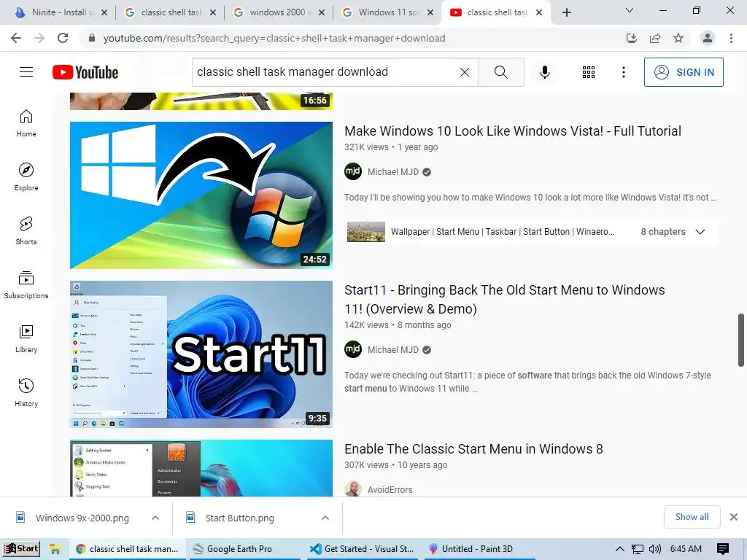Open Michael MJD channel under Vista video
747x560 pixels.
(x=393, y=172)
